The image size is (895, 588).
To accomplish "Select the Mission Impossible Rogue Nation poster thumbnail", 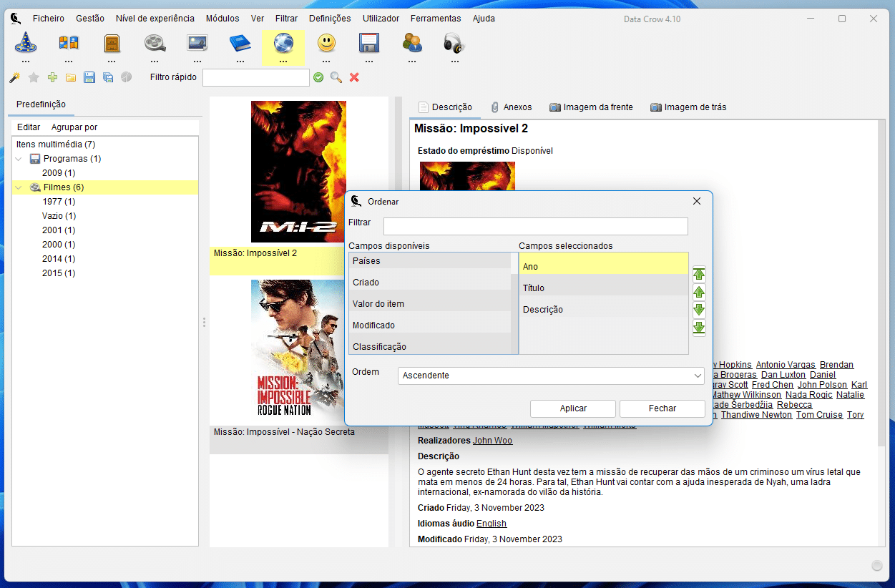I will click(298, 349).
